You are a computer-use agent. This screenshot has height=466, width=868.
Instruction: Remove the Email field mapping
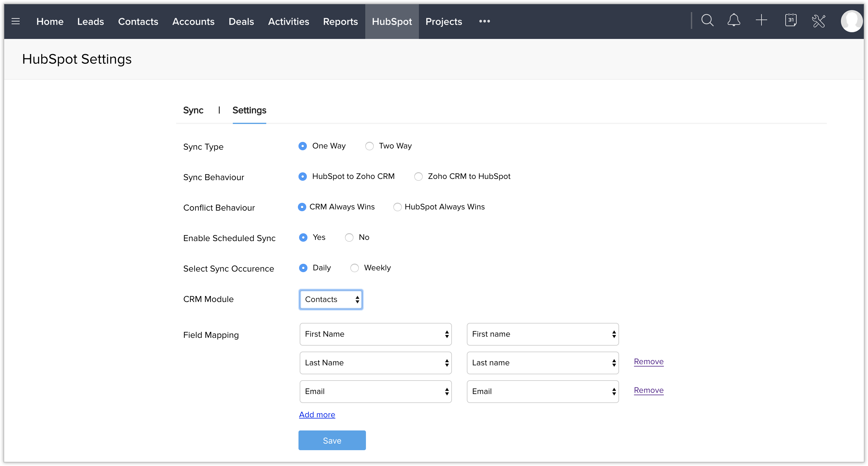coord(648,390)
